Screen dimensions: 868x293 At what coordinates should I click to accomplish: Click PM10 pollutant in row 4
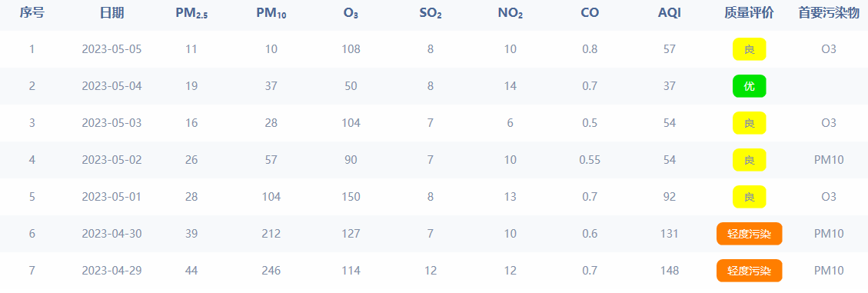[x=829, y=160]
